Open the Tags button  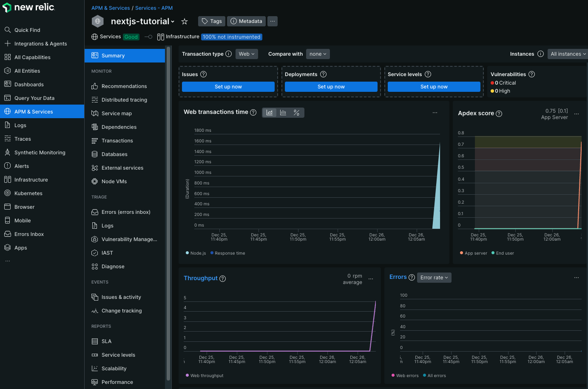212,21
